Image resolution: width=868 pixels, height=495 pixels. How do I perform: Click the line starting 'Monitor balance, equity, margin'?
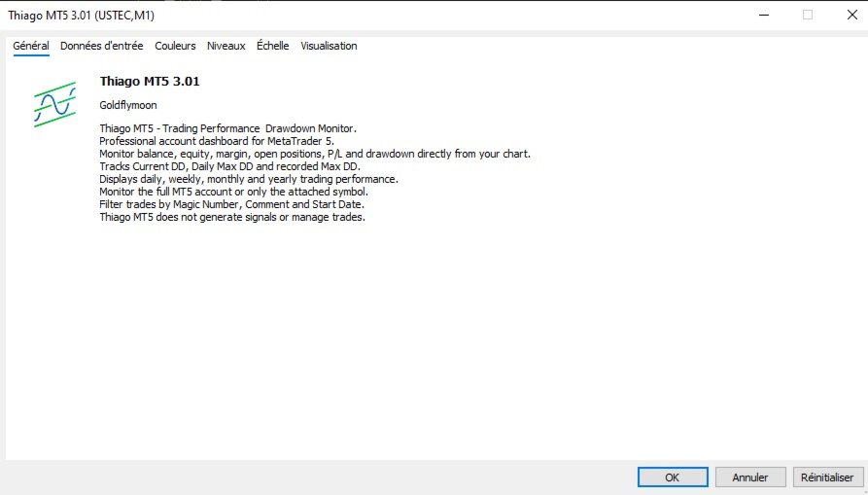click(315, 154)
